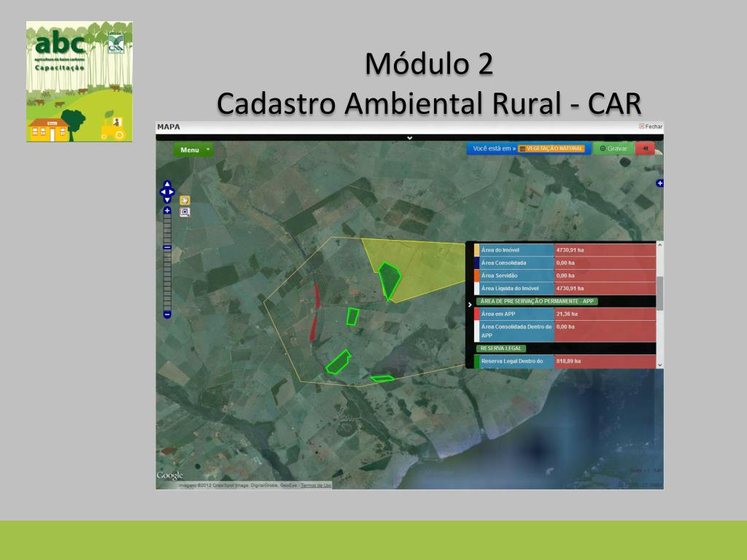
Task: Select the Área Servidão row
Action: (x=565, y=276)
